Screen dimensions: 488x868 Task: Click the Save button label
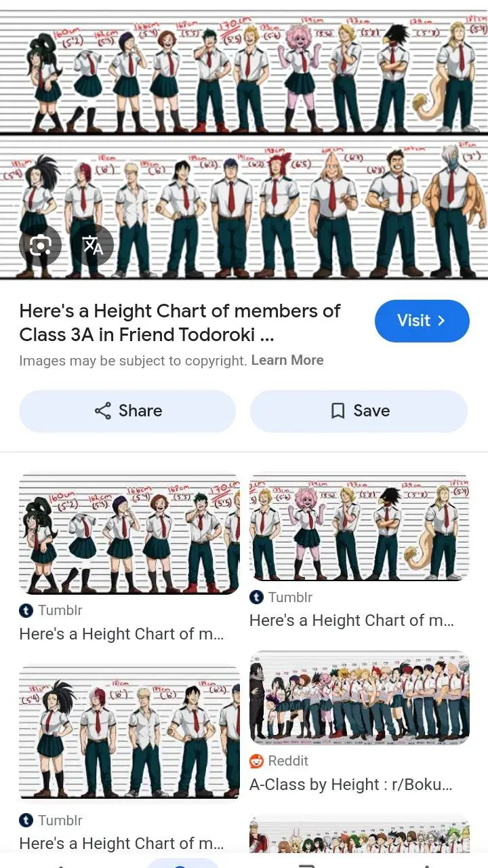tap(371, 411)
